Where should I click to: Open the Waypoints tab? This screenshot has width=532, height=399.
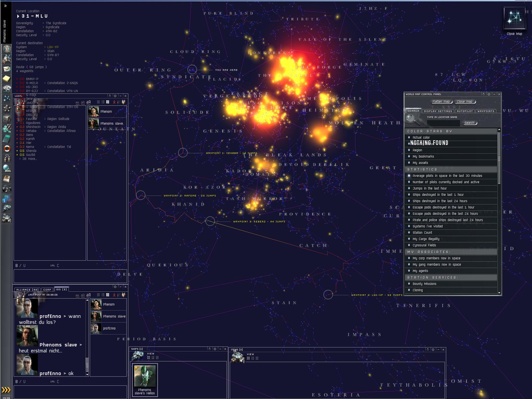486,111
